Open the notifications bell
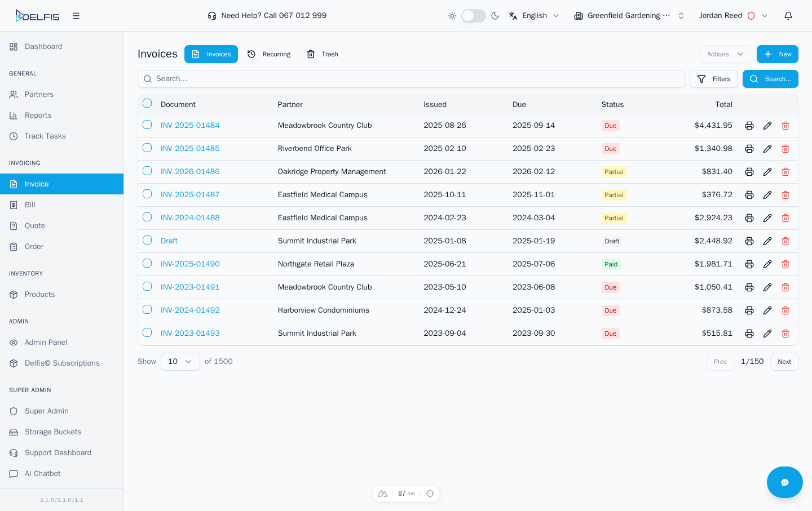This screenshot has width=812, height=511. (788, 16)
